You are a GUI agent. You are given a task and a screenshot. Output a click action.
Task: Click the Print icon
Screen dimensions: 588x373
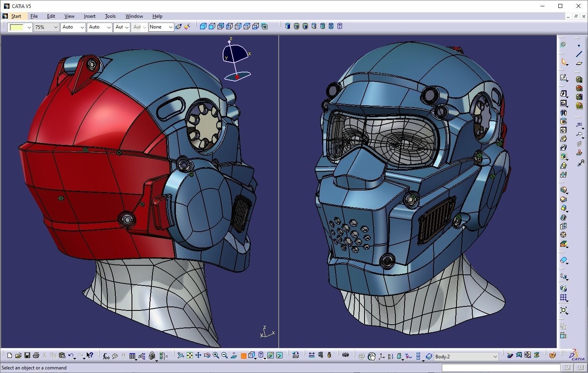pyautogui.click(x=36, y=356)
